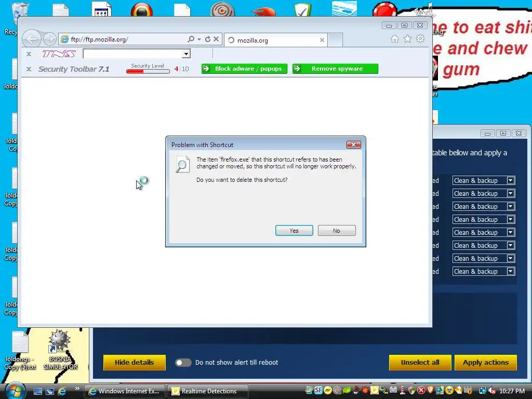Activate Realtime Detections taskbar button
Screen dimensions: 532x399
point(208,391)
